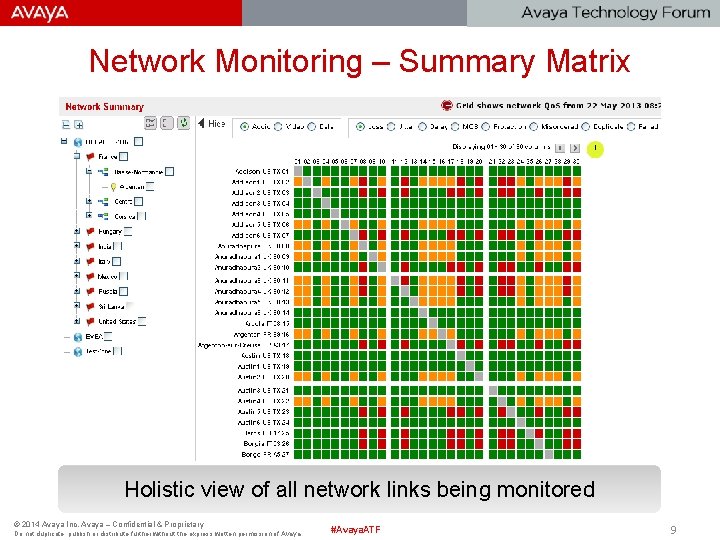Collapse the France tree node
Viewport: 720px width, 540px height.
tap(77, 156)
